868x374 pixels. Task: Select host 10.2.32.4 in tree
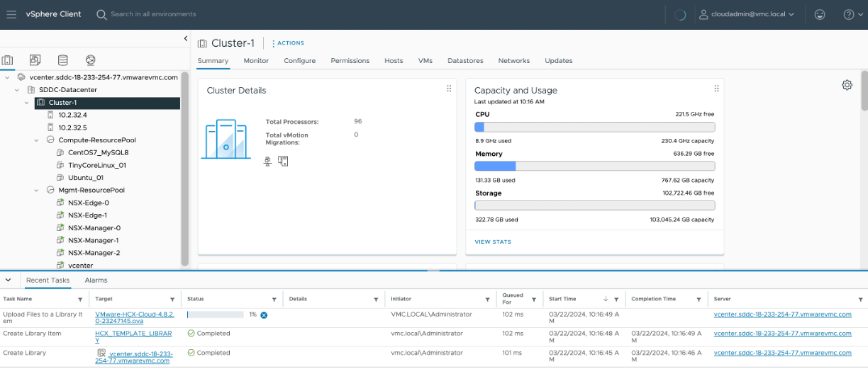pos(72,115)
